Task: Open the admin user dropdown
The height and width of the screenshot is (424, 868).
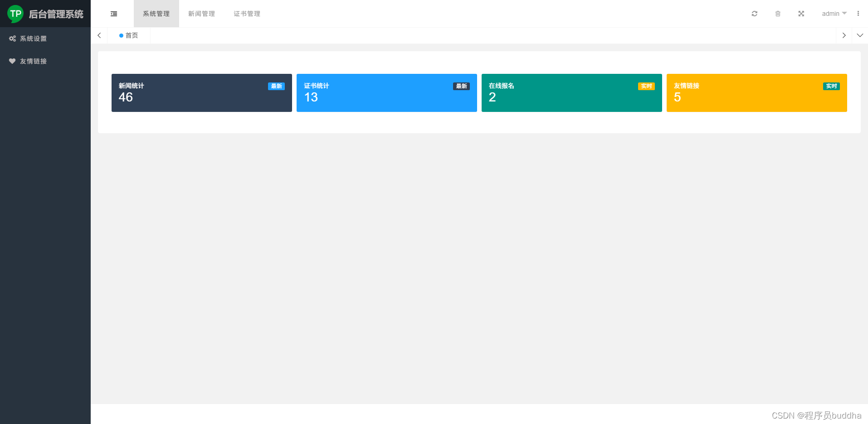Action: tap(834, 14)
